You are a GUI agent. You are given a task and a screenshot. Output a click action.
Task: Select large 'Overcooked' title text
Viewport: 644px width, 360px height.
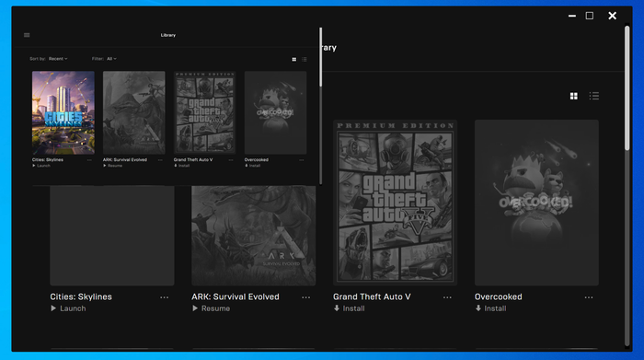coord(499,296)
